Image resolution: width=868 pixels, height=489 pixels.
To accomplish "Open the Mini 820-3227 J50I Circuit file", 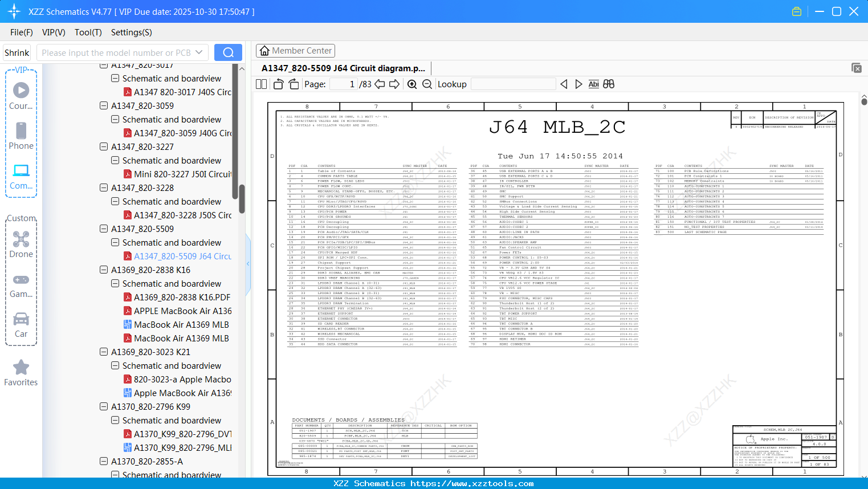I will pyautogui.click(x=178, y=174).
